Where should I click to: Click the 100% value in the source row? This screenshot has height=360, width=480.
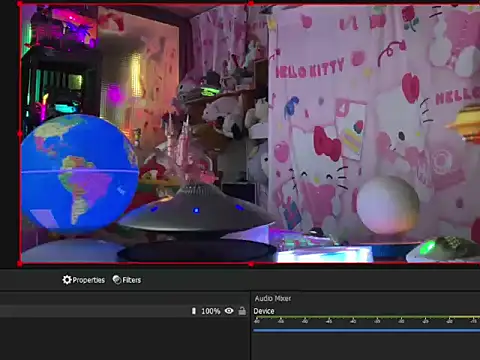pyautogui.click(x=211, y=311)
